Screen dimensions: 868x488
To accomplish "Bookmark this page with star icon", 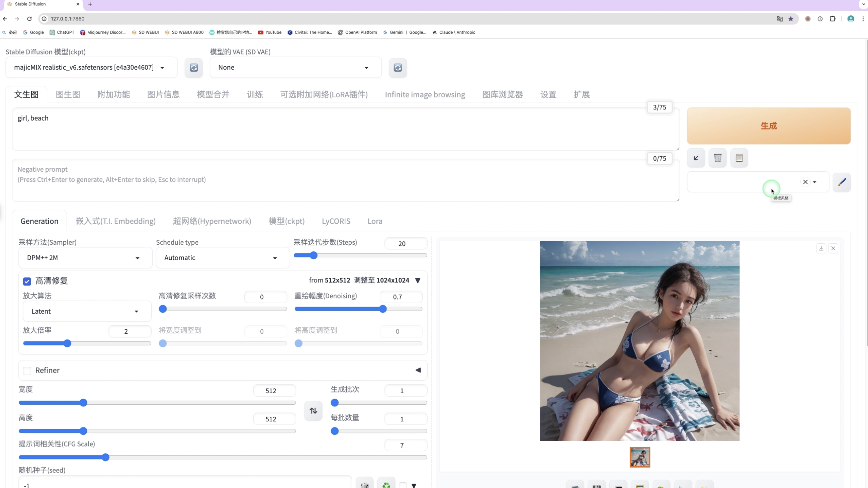I will 790,19.
